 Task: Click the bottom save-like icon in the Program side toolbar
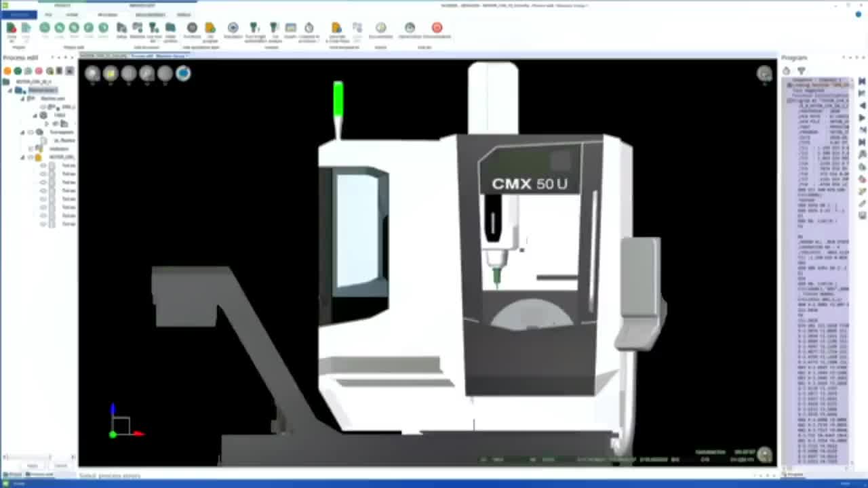[x=863, y=216]
